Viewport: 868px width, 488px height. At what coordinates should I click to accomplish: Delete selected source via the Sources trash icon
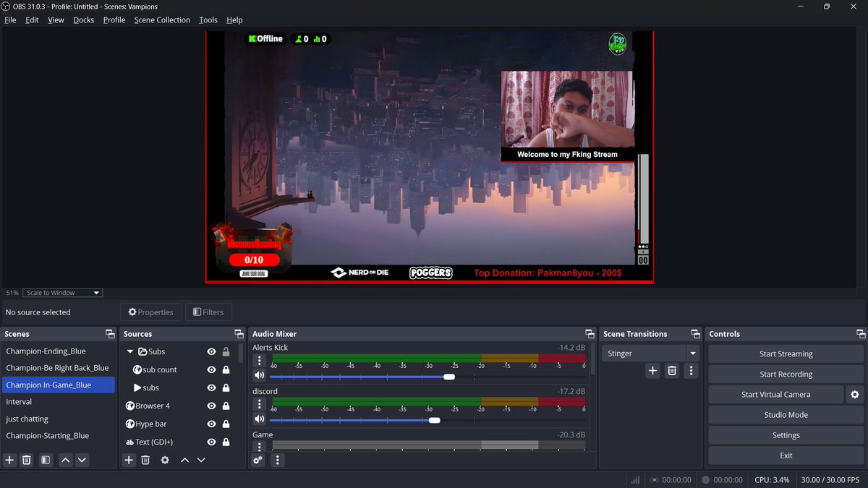145,460
